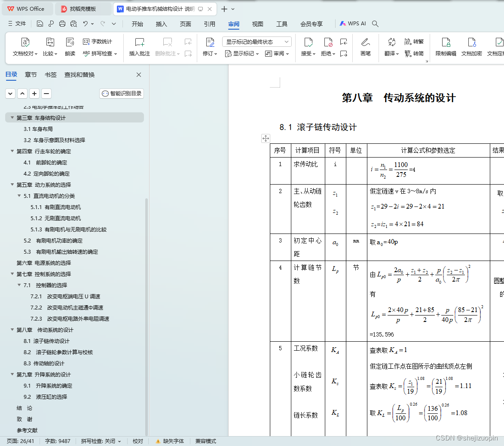Collapse 5.1 直流电动机的分类 node
This screenshot has width=504, height=446.
click(x=19, y=196)
